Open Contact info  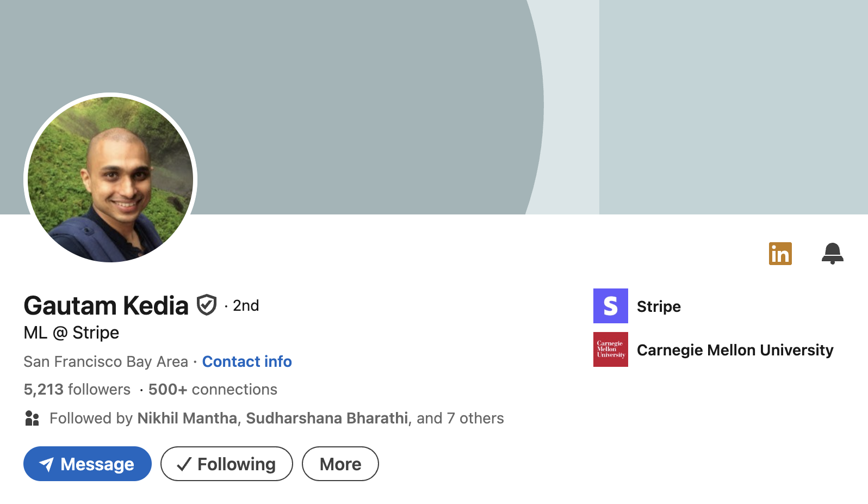pos(246,361)
